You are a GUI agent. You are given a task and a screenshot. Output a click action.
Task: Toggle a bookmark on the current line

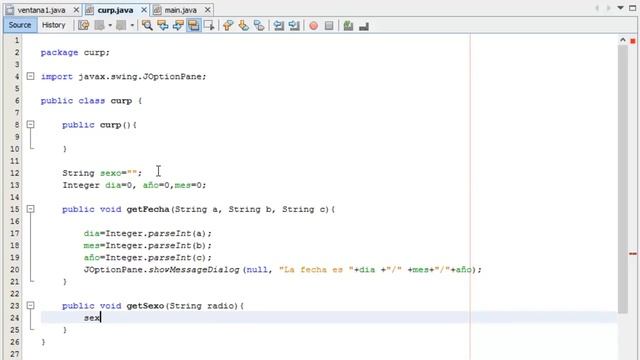click(259, 26)
